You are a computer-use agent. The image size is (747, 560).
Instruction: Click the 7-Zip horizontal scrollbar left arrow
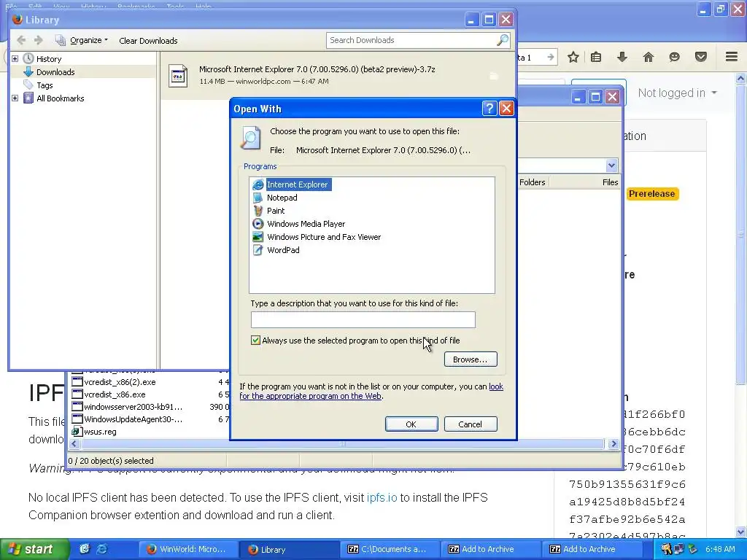pyautogui.click(x=74, y=444)
